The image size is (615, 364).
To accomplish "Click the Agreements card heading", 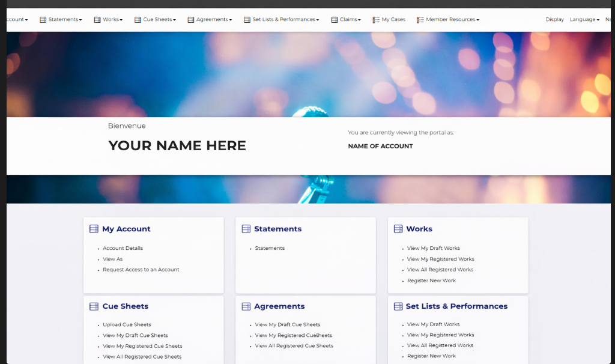I will [x=279, y=306].
